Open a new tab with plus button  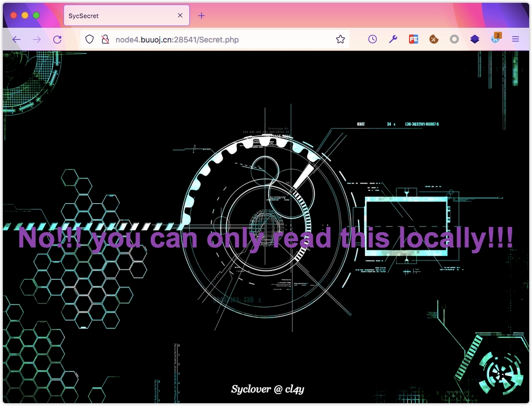pyautogui.click(x=202, y=16)
